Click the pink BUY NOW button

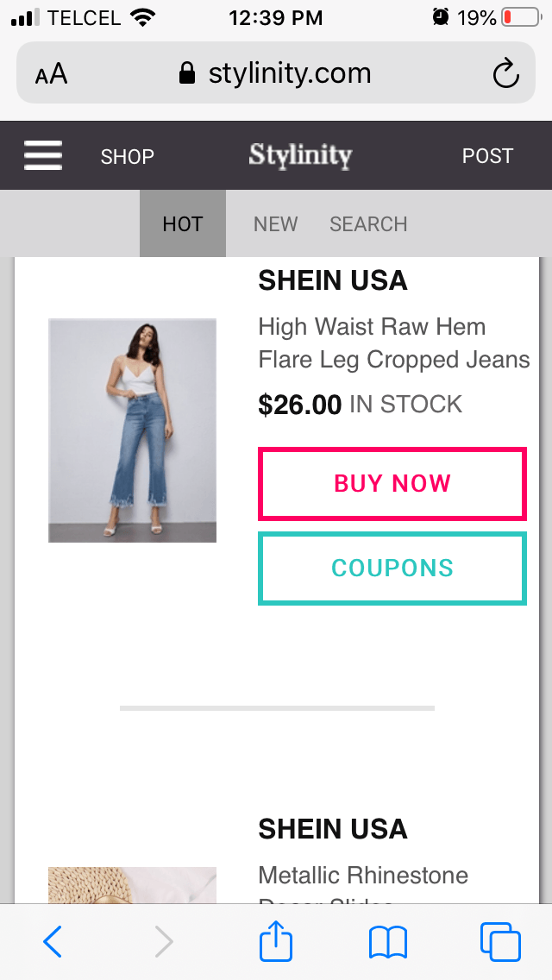392,484
